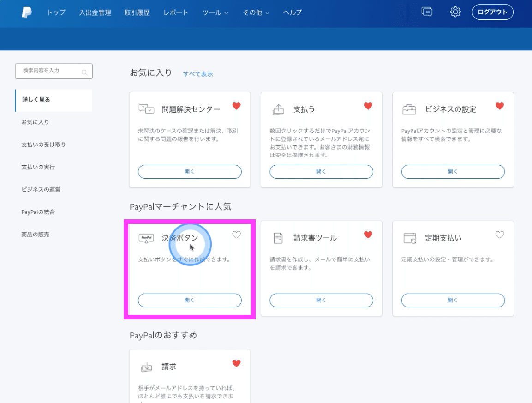Viewport: 532px width, 403px height.
Task: Select お気に入り in the sidebar
Action: pos(35,122)
